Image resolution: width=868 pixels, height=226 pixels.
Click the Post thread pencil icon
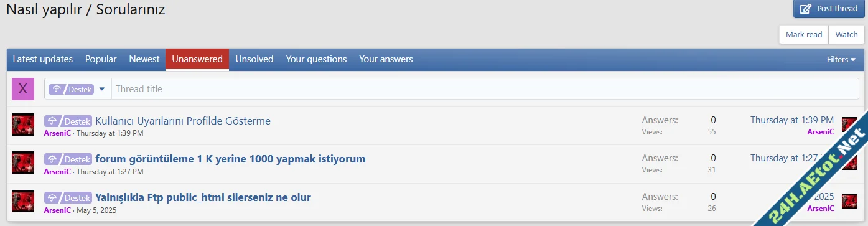[806, 9]
